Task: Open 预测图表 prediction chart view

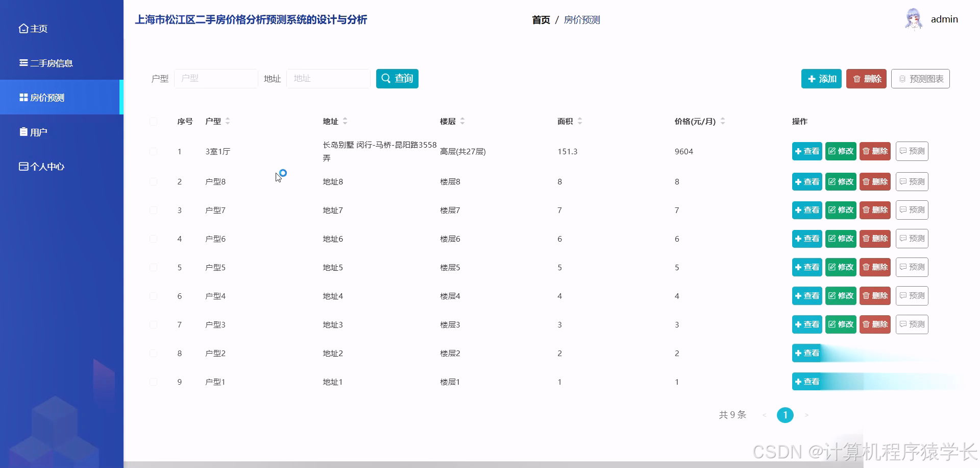Action: 920,79
